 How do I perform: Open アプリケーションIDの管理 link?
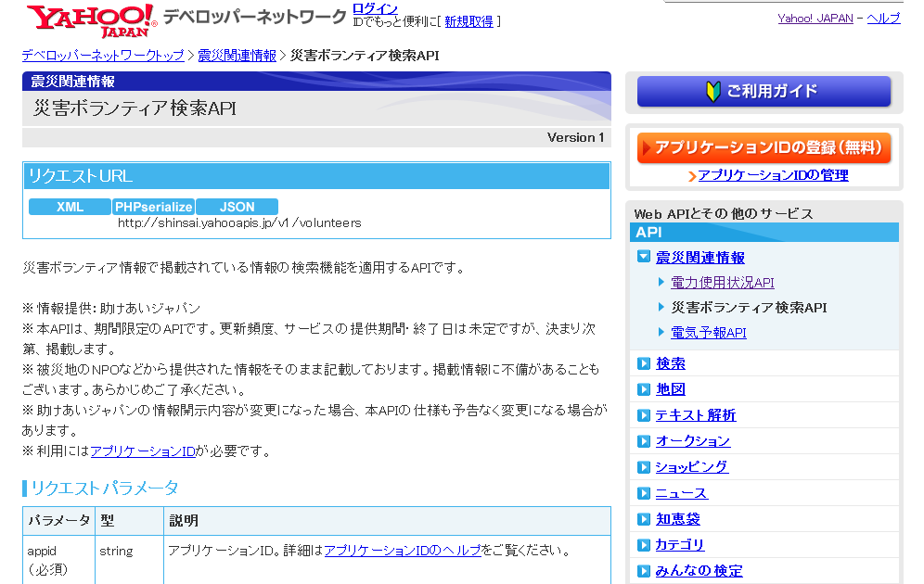773,175
